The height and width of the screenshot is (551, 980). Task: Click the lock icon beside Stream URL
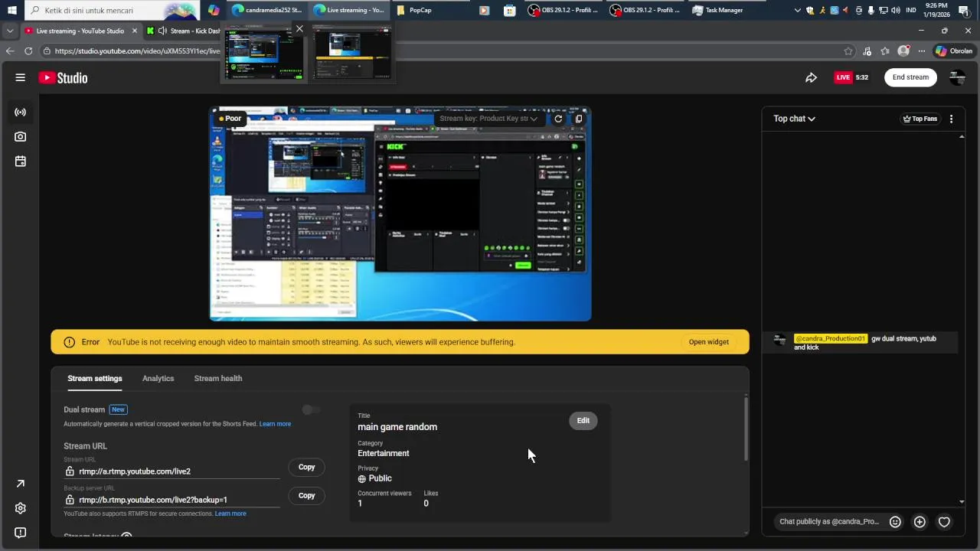pos(70,471)
